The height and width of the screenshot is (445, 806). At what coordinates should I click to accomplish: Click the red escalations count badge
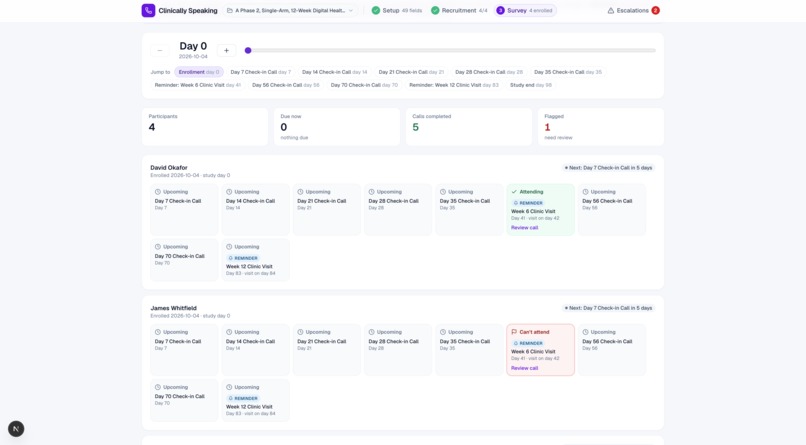655,10
